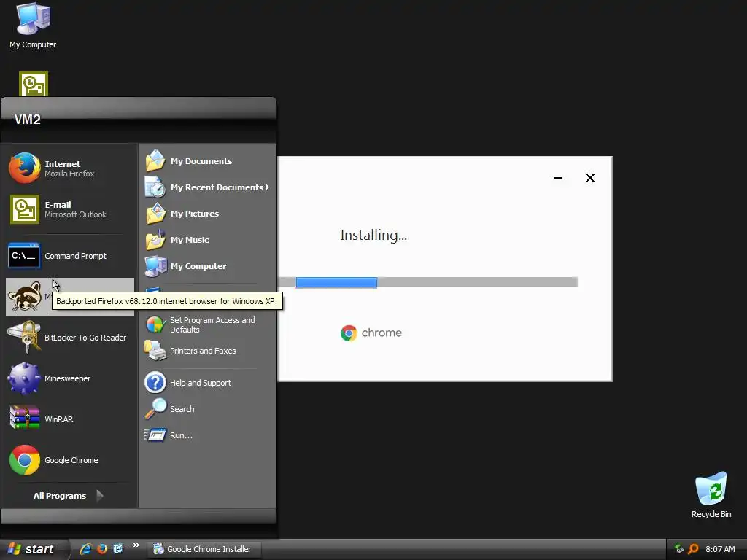Click the 8:07 AM system clock

point(720,549)
